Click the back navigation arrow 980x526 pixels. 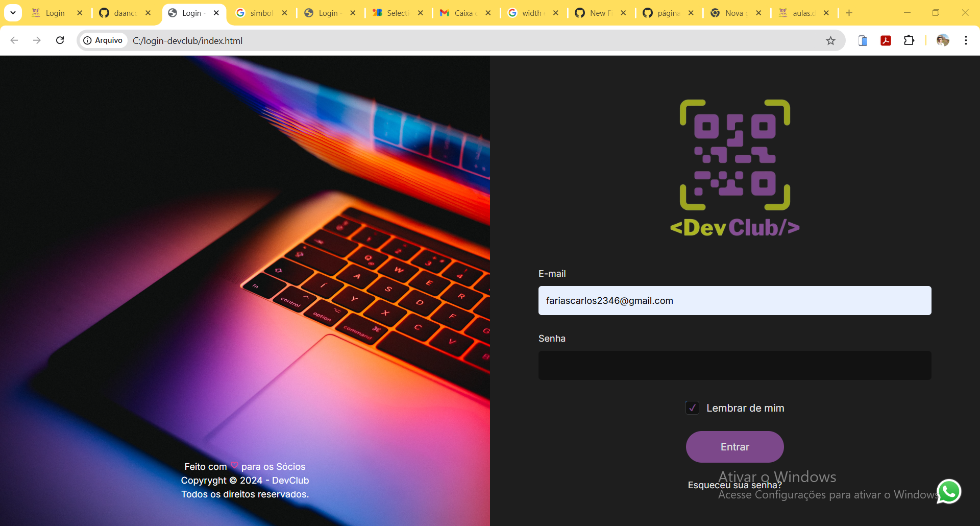[x=14, y=40]
